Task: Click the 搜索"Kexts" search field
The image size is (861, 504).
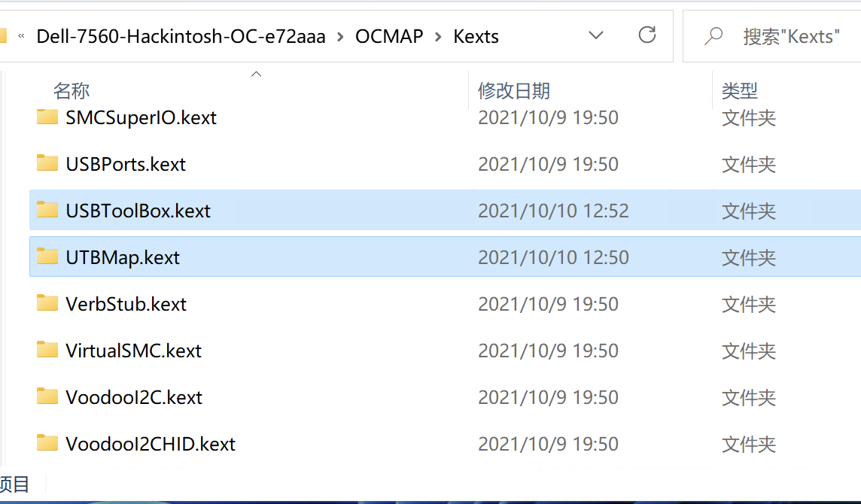Action: pos(790,36)
